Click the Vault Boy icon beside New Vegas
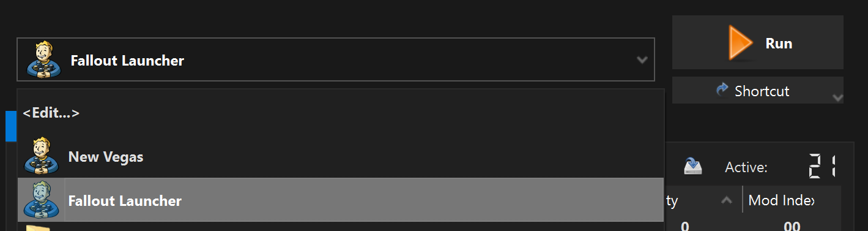The height and width of the screenshot is (231, 868). 41,156
